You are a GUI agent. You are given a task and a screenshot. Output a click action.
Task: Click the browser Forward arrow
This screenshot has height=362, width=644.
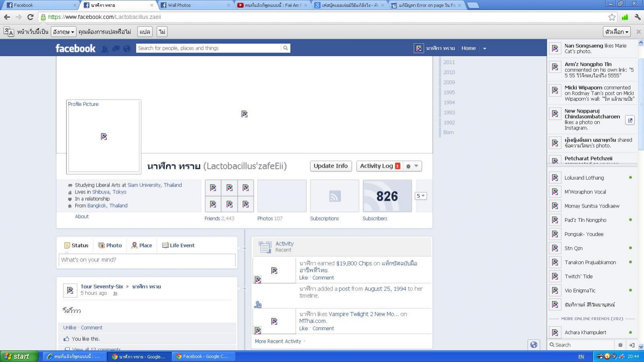point(19,17)
